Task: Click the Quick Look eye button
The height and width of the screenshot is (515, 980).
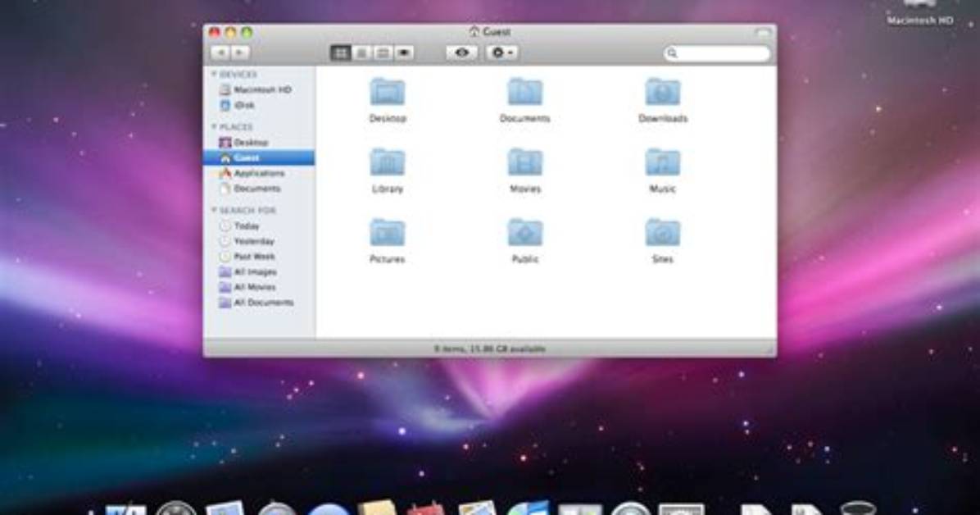Action: tap(462, 53)
